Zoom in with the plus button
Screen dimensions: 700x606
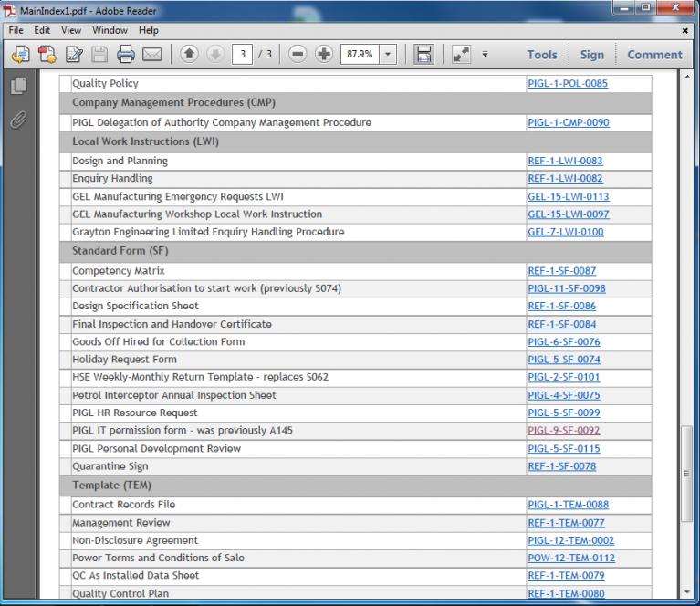coord(324,54)
